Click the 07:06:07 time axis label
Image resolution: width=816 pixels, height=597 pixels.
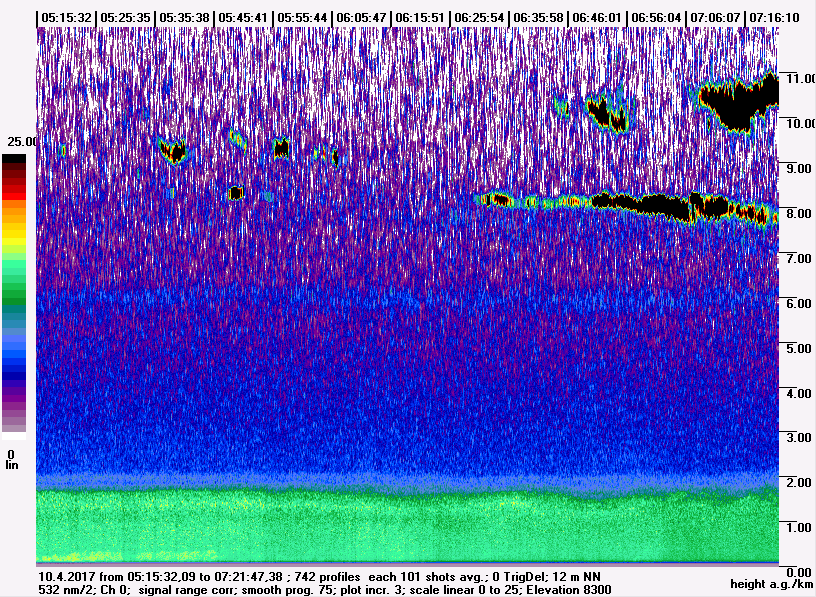(x=715, y=18)
